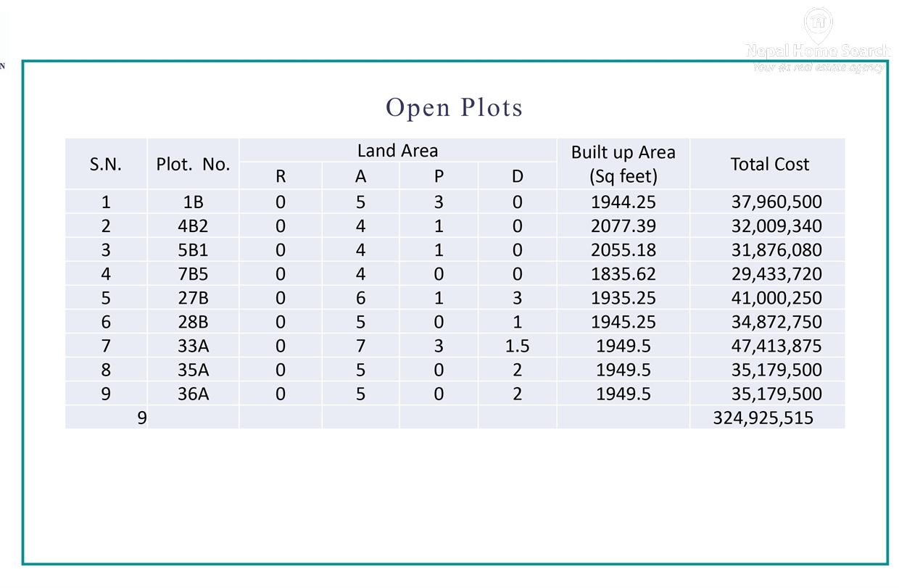Viewport: 899px width, 588px height.
Task: Click plot number 4B2 cell
Action: pos(193,226)
